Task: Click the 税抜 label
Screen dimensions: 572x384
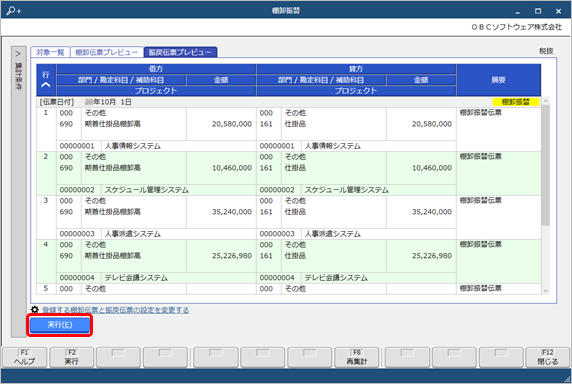Action: 546,51
